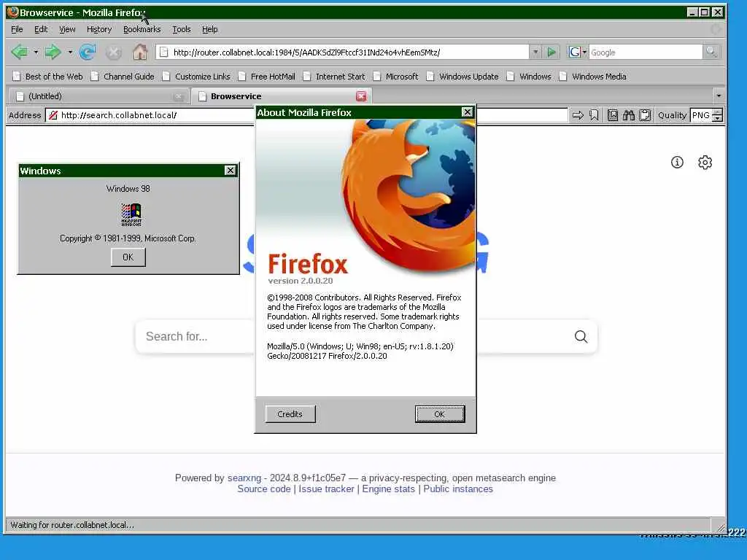Close the About Mozilla Firefox dialog with X

[x=467, y=112]
